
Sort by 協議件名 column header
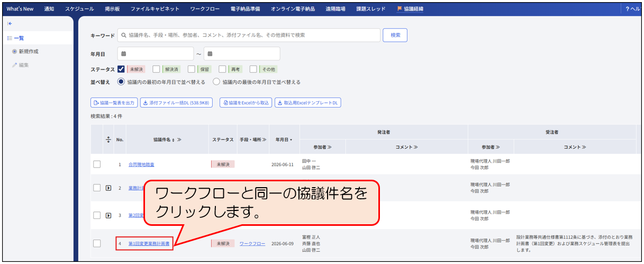(x=167, y=139)
